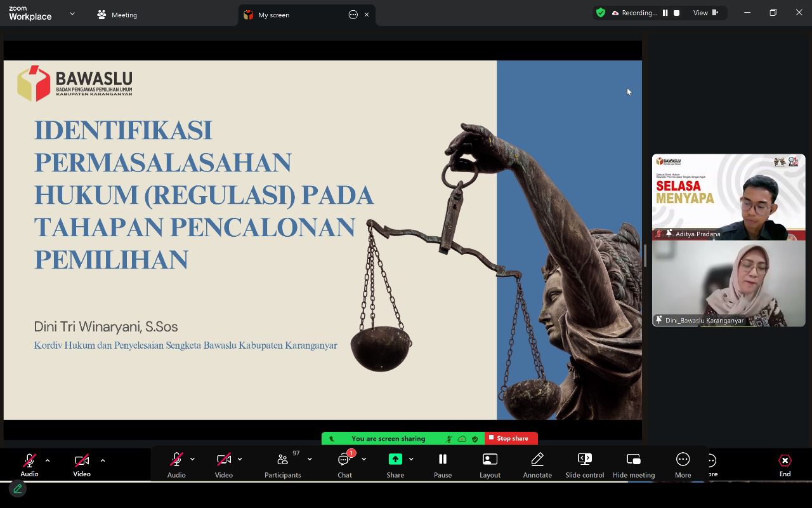Click the End meeting icon
This screenshot has height=508, width=812.
[x=785, y=460]
